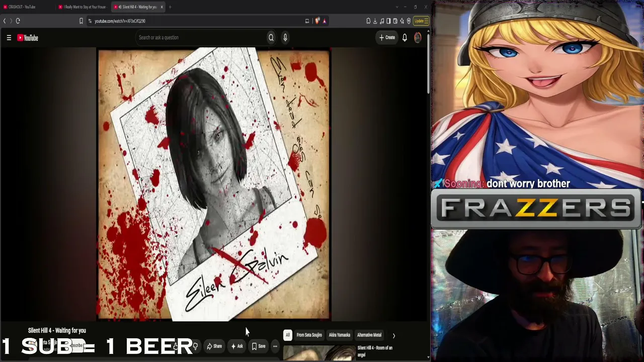Switch to the 'CRASHOUT - YouTube' tab

tap(28, 7)
